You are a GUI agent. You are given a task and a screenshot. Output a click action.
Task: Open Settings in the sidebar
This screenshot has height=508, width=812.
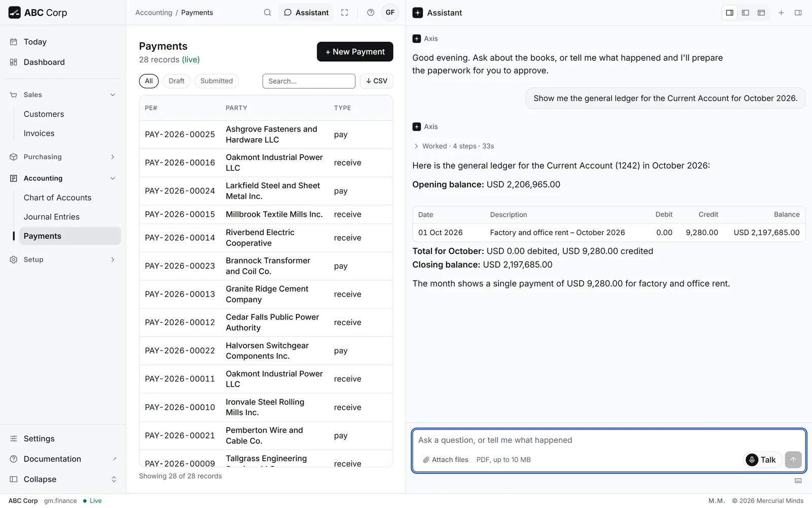tap(63, 438)
